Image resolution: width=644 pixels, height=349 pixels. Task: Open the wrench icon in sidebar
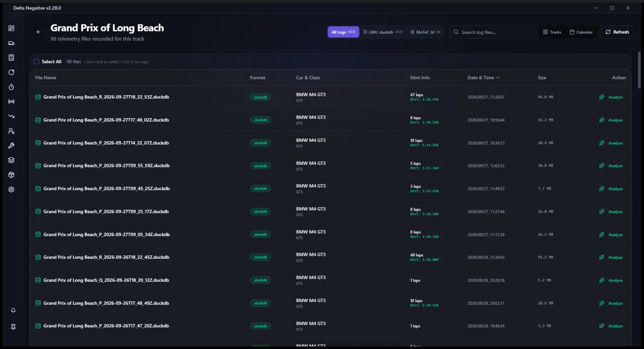click(11, 145)
